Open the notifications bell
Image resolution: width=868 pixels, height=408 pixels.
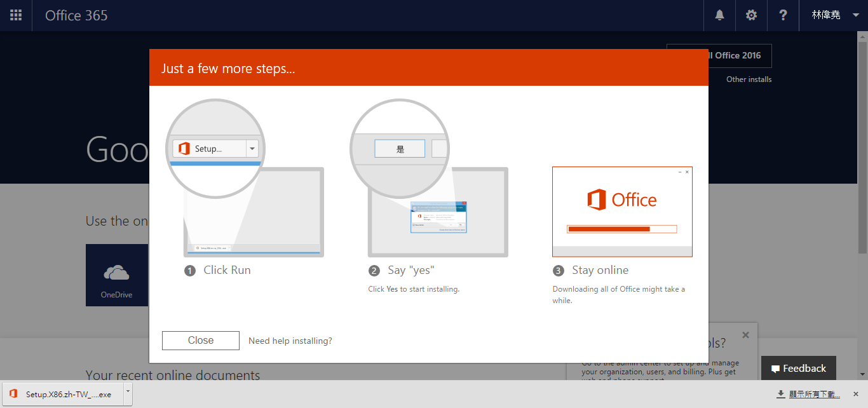coord(719,15)
